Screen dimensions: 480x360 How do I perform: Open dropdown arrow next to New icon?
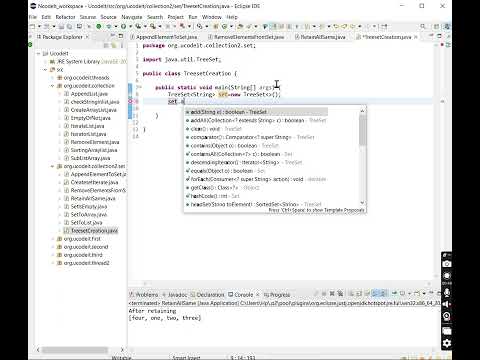[x=39, y=26]
